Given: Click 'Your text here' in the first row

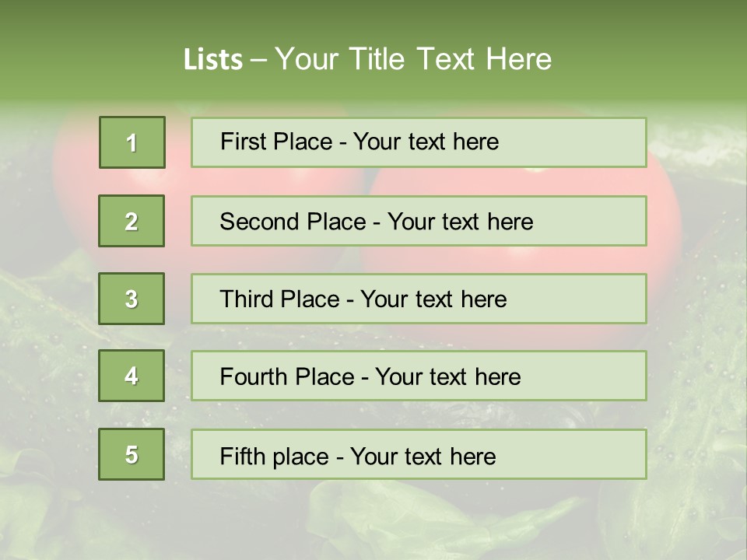Looking at the screenshot, I should click(x=426, y=142).
